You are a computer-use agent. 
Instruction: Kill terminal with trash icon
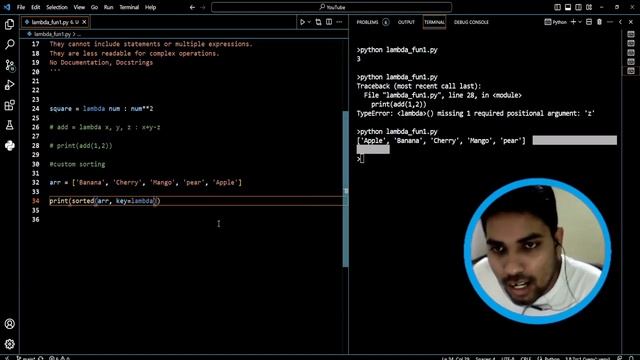point(599,22)
